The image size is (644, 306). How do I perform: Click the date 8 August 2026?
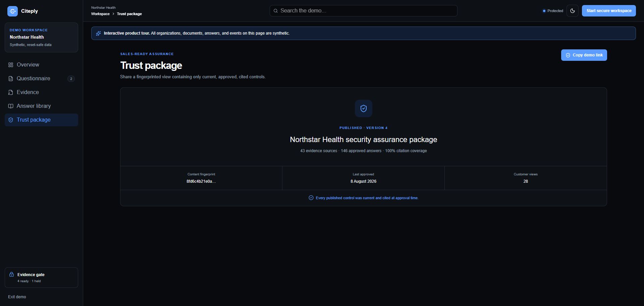(363, 181)
